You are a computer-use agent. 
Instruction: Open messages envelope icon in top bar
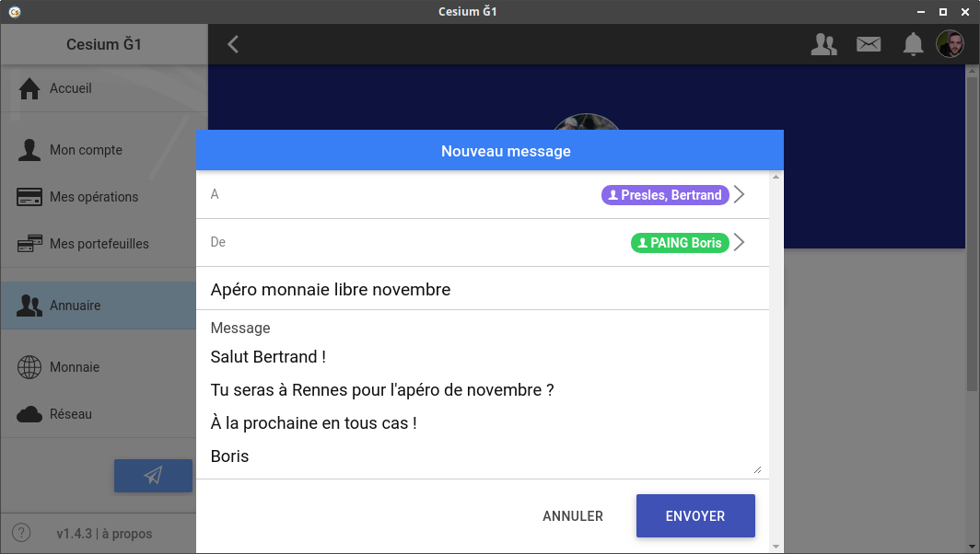click(x=869, y=44)
